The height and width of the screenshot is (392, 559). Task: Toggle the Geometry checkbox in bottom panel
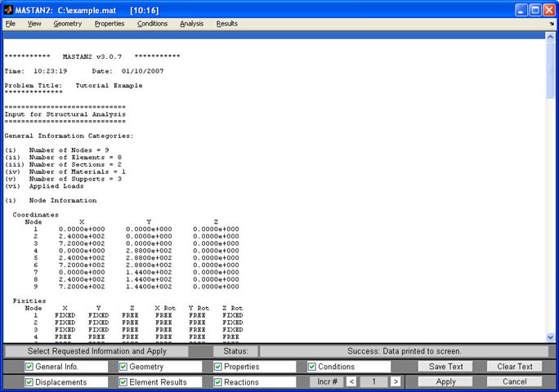tap(124, 367)
